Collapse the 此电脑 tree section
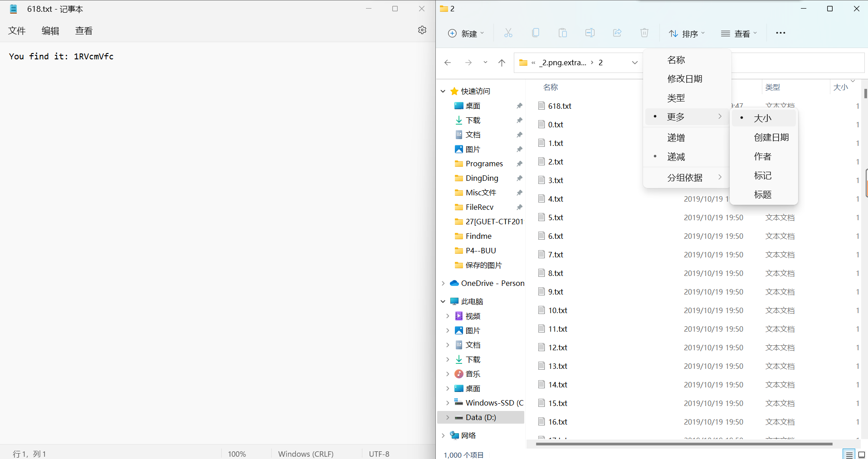Viewport: 868px width, 459px height. (443, 301)
